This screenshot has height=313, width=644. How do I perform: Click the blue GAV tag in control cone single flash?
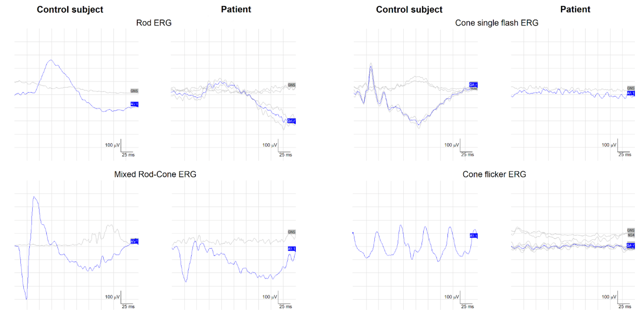tap(473, 85)
